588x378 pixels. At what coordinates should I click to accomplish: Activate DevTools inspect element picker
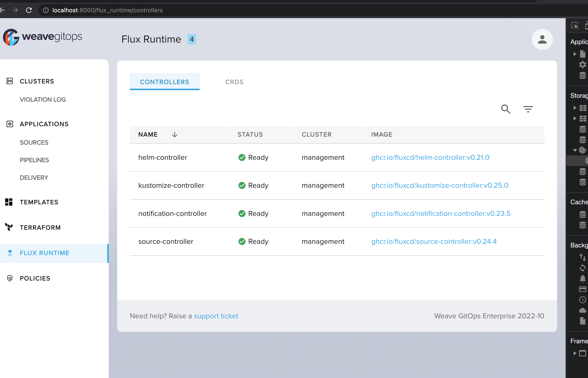tap(575, 26)
